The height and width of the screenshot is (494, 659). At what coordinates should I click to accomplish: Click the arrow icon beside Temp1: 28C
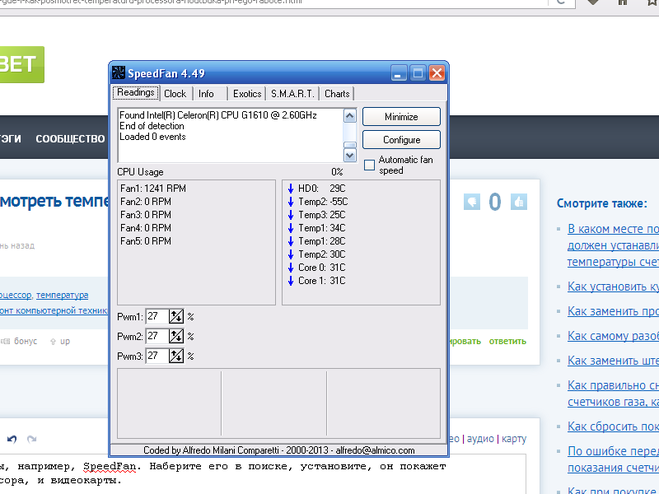pyautogui.click(x=291, y=241)
